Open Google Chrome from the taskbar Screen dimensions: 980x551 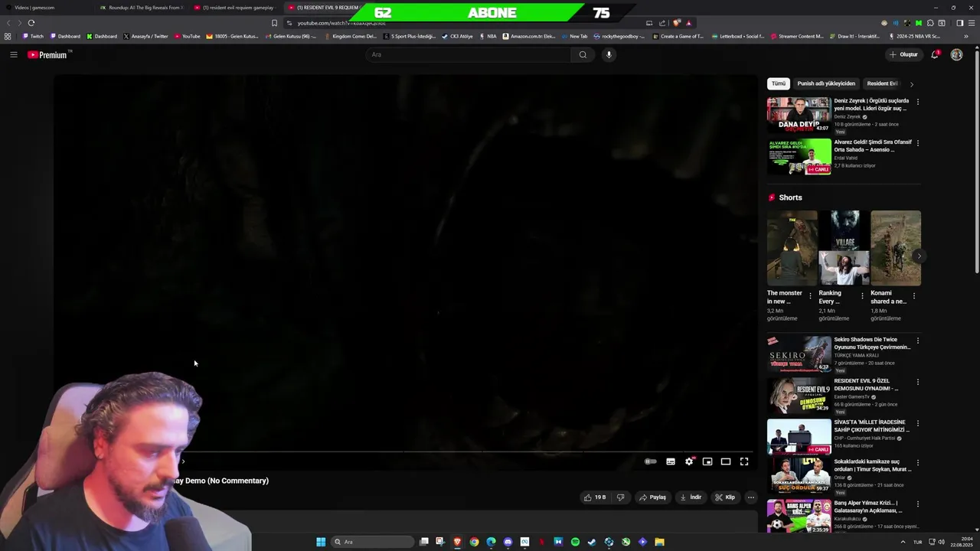[x=475, y=542]
